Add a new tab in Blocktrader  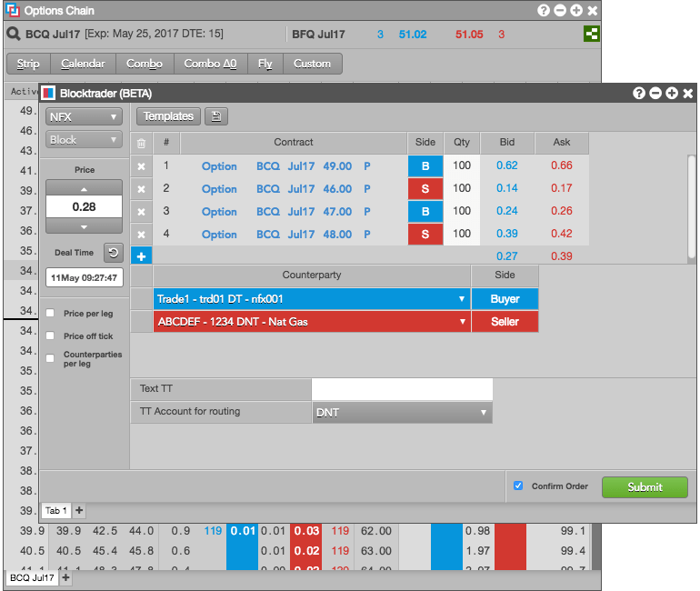pos(79,510)
